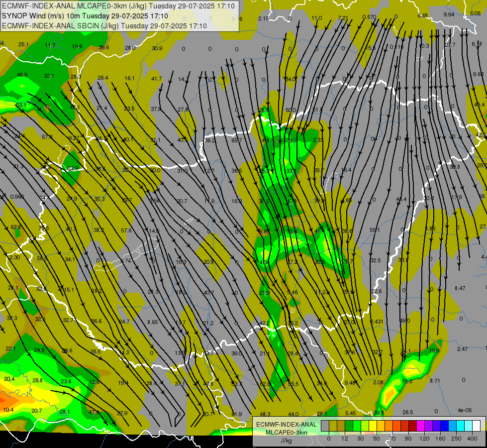Click the legend label MLCAPE0-3km
Screen dimensions: 487x448
pyautogui.click(x=286, y=433)
